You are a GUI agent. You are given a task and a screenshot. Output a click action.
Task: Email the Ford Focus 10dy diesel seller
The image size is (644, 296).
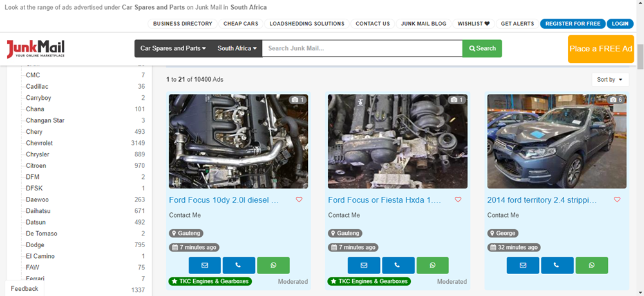pos(205,265)
